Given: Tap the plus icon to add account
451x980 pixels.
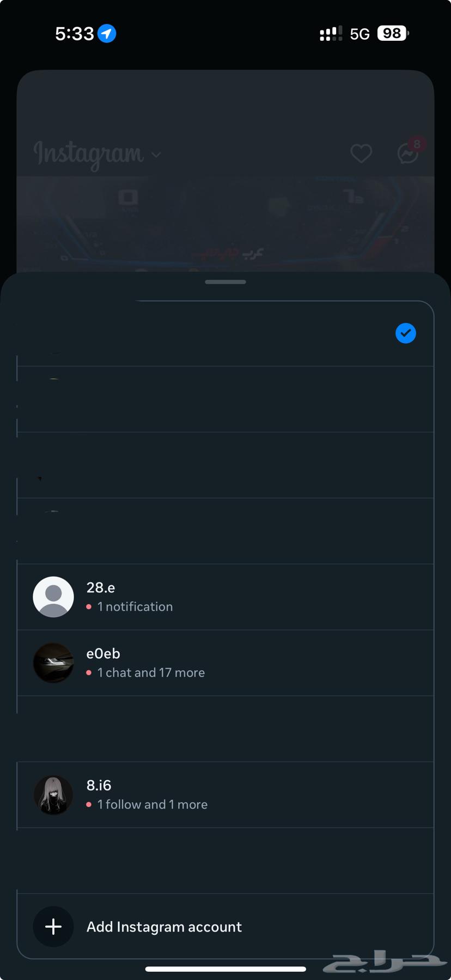Looking at the screenshot, I should point(53,927).
